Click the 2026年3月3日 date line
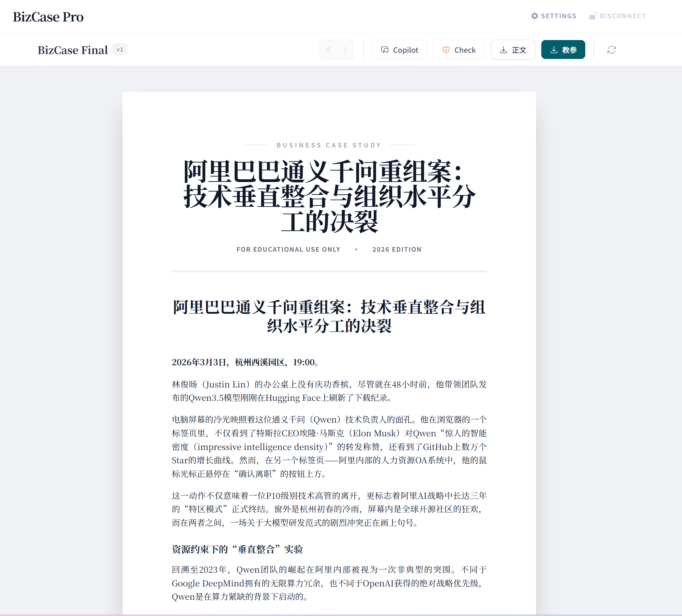The image size is (682, 616). (x=245, y=362)
